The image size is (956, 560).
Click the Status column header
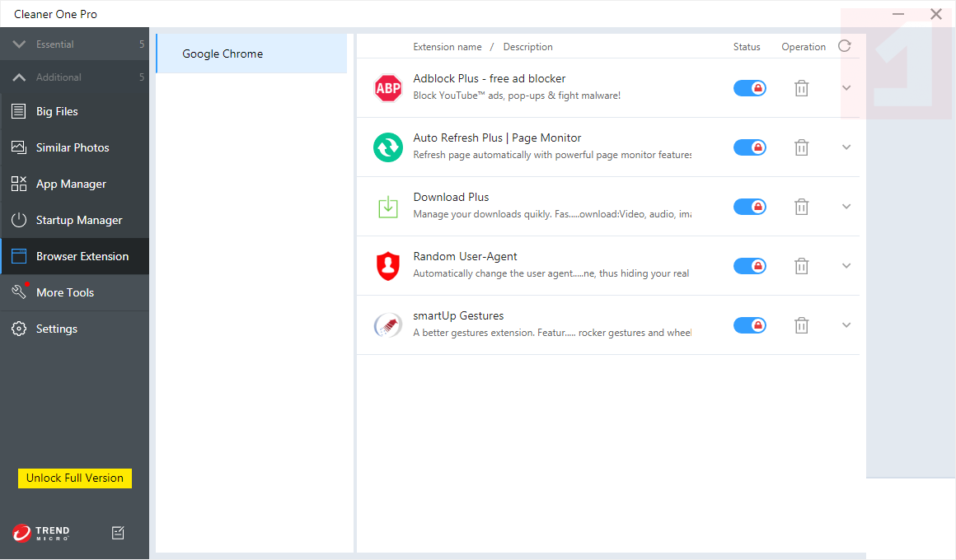(747, 47)
